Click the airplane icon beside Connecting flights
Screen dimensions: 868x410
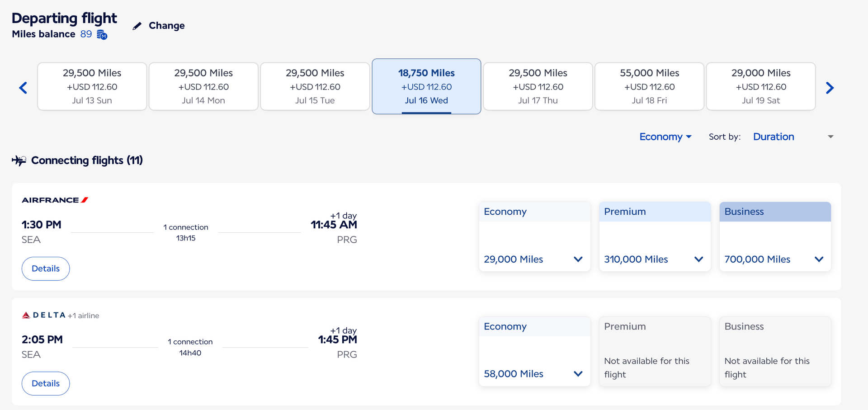pyautogui.click(x=19, y=160)
